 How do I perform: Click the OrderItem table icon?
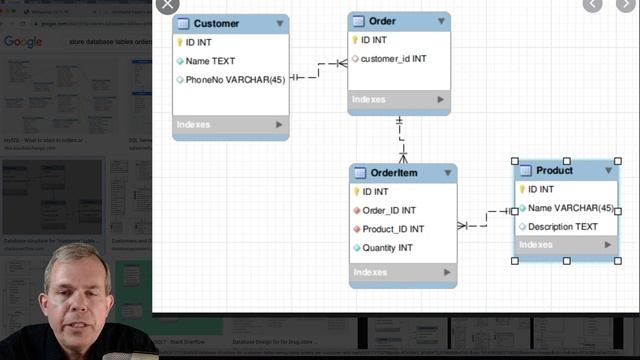pyautogui.click(x=360, y=173)
